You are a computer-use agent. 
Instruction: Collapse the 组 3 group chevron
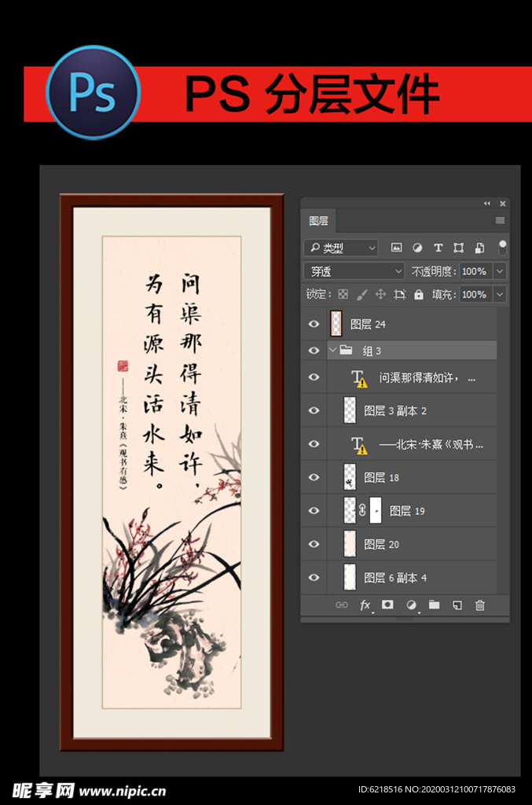[x=332, y=350]
